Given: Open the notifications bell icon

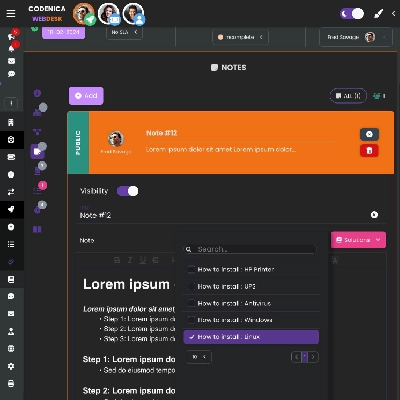Looking at the screenshot, I should 11,49.
